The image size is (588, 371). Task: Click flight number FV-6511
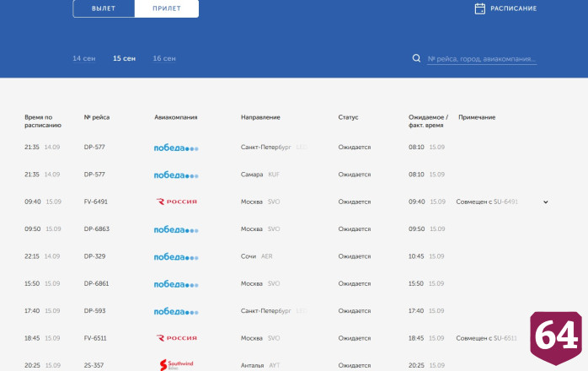click(95, 338)
